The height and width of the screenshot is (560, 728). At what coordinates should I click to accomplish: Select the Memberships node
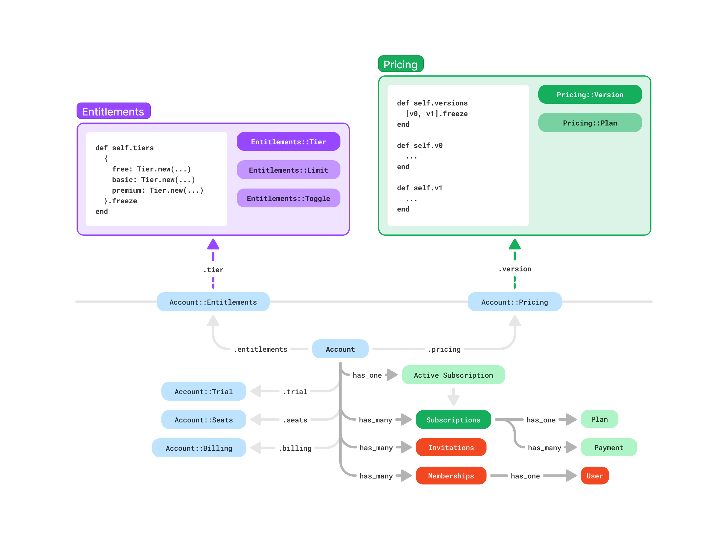(x=451, y=476)
